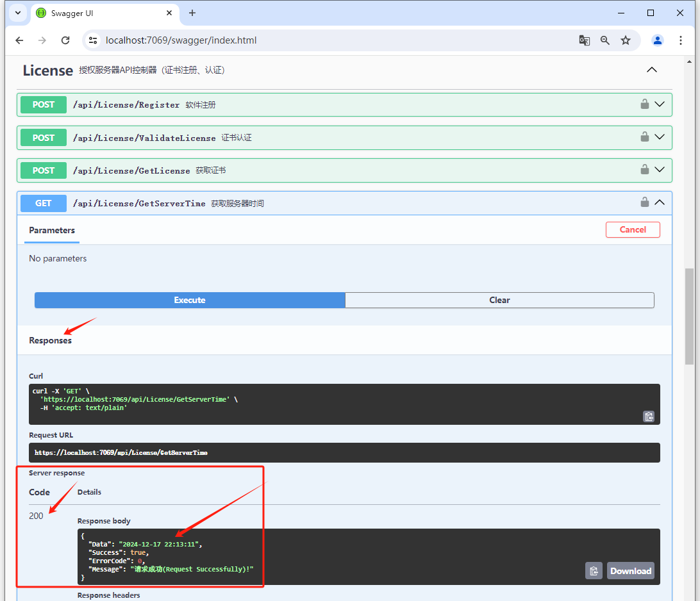Click the browser forward arrow
This screenshot has height=601, width=700.
click(x=42, y=40)
